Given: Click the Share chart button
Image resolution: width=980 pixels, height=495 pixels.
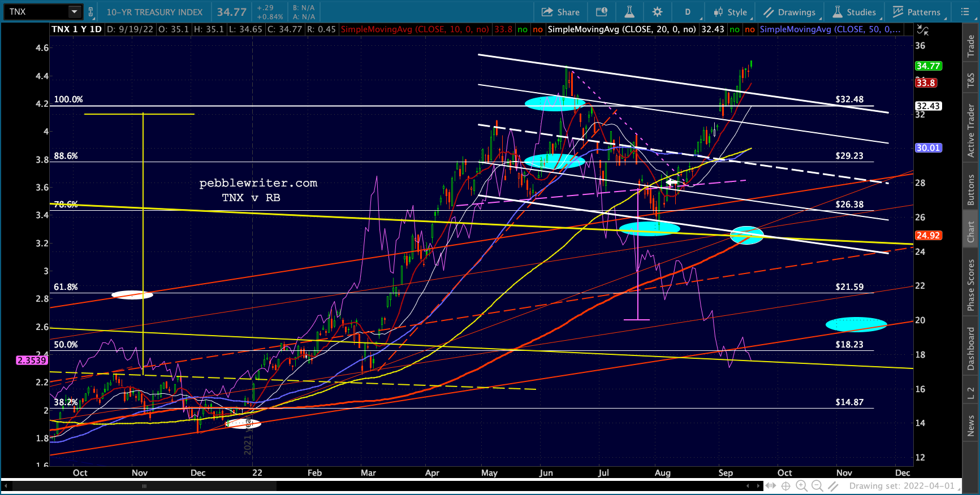Looking at the screenshot, I should coord(560,12).
